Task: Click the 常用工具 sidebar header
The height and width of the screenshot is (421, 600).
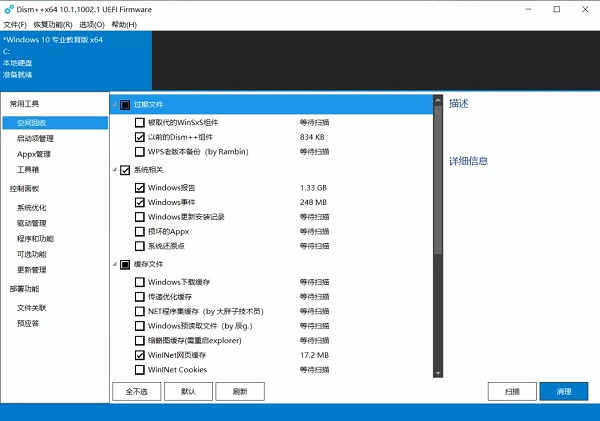Action: tap(24, 103)
